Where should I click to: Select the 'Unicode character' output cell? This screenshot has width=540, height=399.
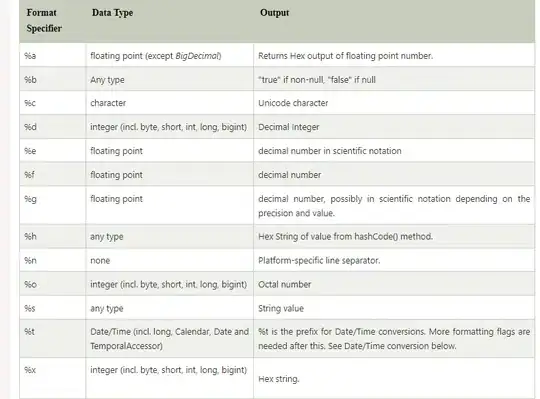(x=394, y=103)
